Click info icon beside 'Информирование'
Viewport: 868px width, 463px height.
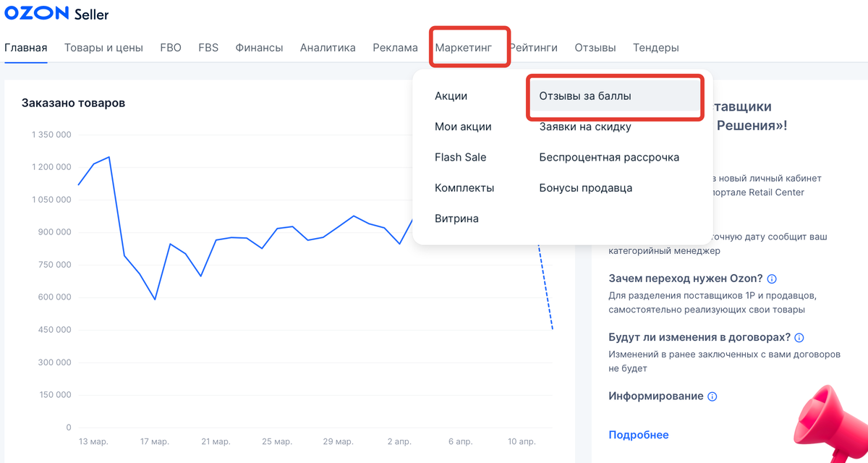pyautogui.click(x=712, y=396)
